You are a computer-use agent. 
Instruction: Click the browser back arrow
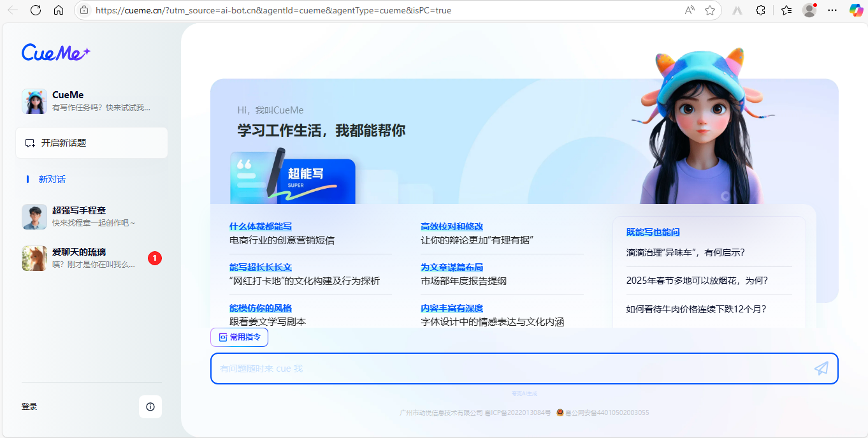pos(13,10)
